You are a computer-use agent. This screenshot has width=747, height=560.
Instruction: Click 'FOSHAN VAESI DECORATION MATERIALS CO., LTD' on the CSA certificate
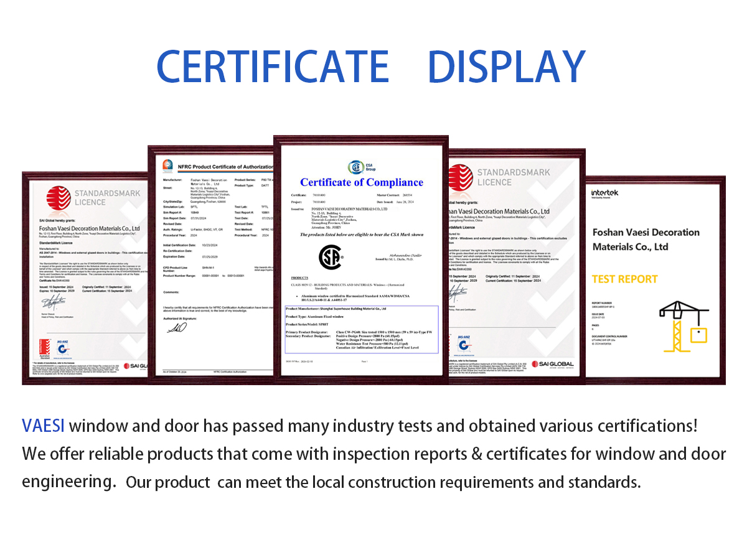349,210
